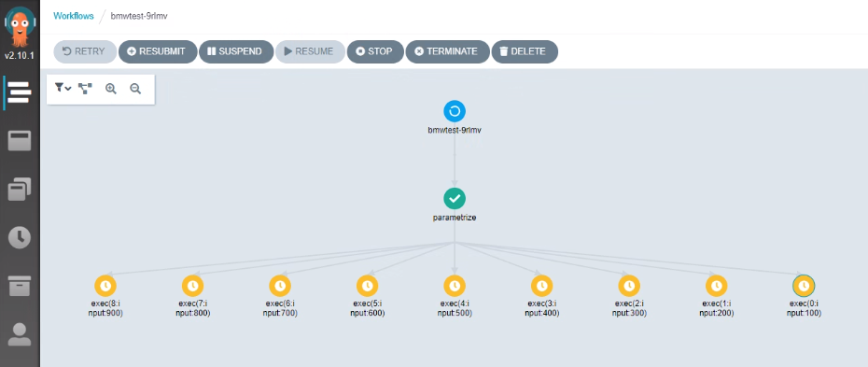Viewport: 868px width, 367px height.
Task: Click the RESUBMIT button
Action: pos(158,51)
